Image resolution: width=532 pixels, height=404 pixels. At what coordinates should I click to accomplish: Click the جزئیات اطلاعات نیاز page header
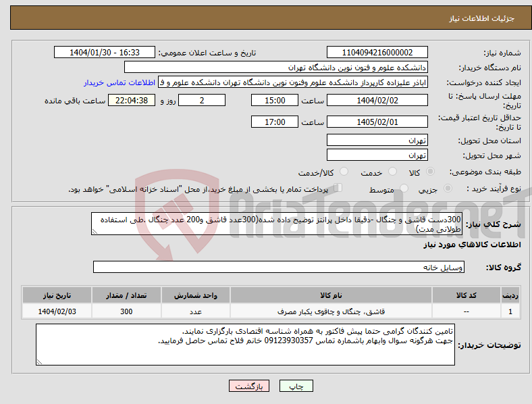pos(482,18)
